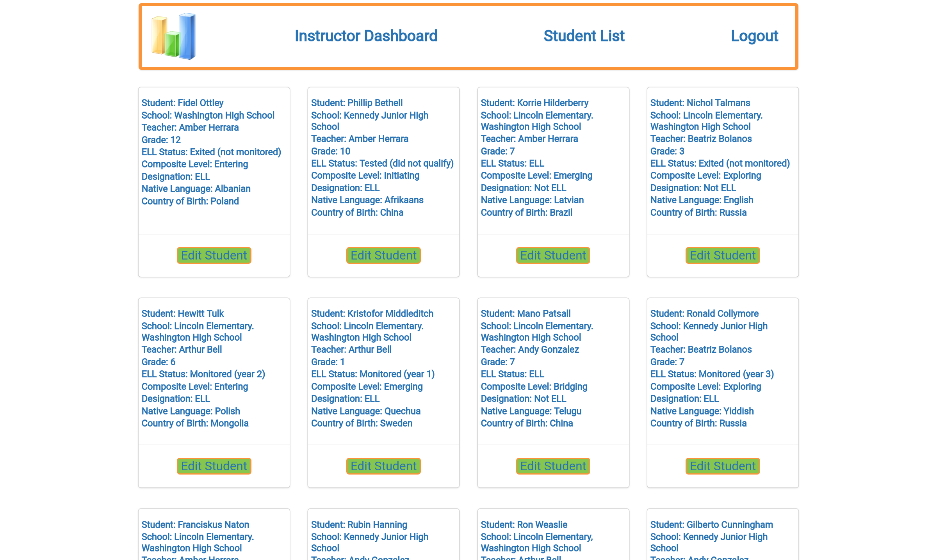Screen dimensions: 937x560
Task: Open the Instructor Dashboard page
Action: [x=366, y=36]
